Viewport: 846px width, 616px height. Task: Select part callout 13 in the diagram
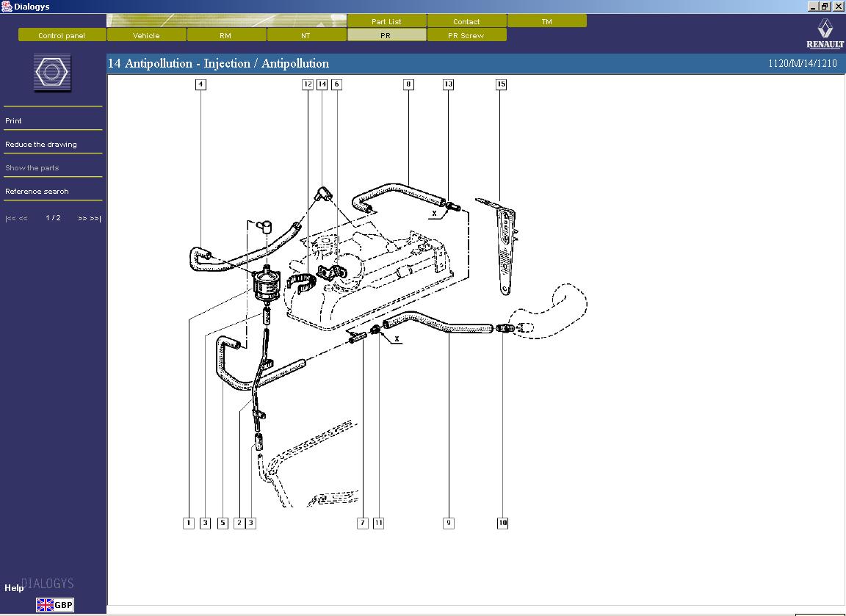(x=449, y=84)
